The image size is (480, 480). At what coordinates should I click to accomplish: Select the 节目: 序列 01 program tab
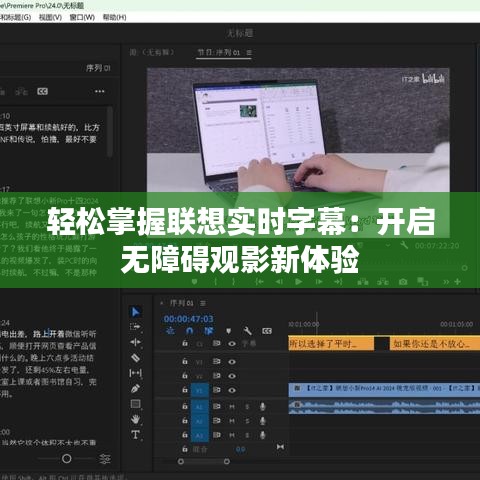219,53
